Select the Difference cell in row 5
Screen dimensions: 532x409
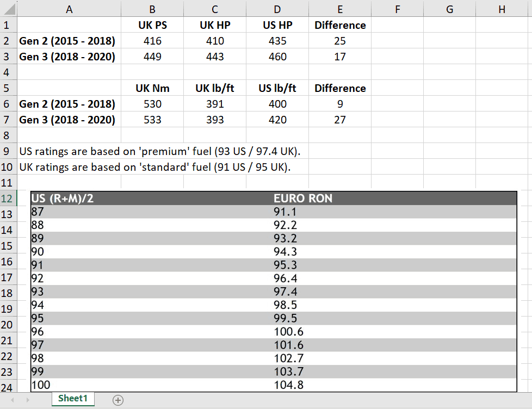click(x=340, y=88)
